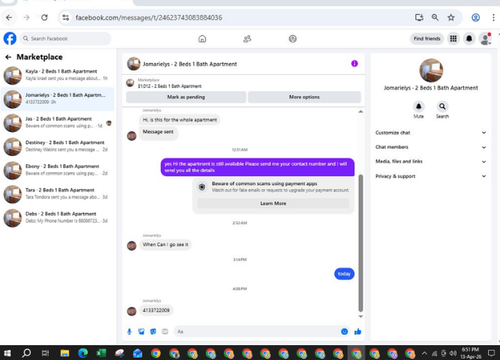Open Windows action center notifications icon
500x360 pixels.
491,353
